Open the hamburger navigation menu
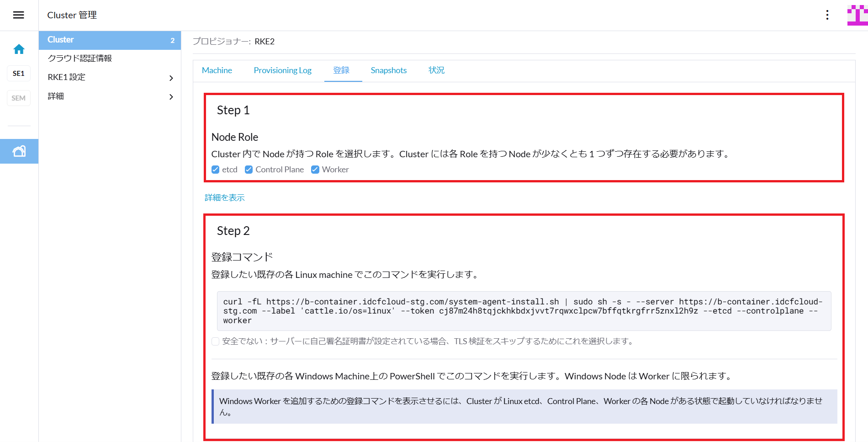The image size is (868, 442). 18,15
